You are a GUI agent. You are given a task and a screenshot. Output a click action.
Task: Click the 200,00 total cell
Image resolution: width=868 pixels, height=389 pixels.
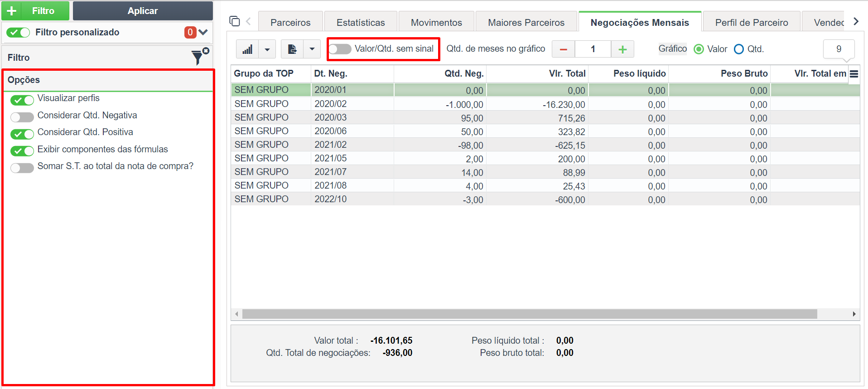[537, 159]
